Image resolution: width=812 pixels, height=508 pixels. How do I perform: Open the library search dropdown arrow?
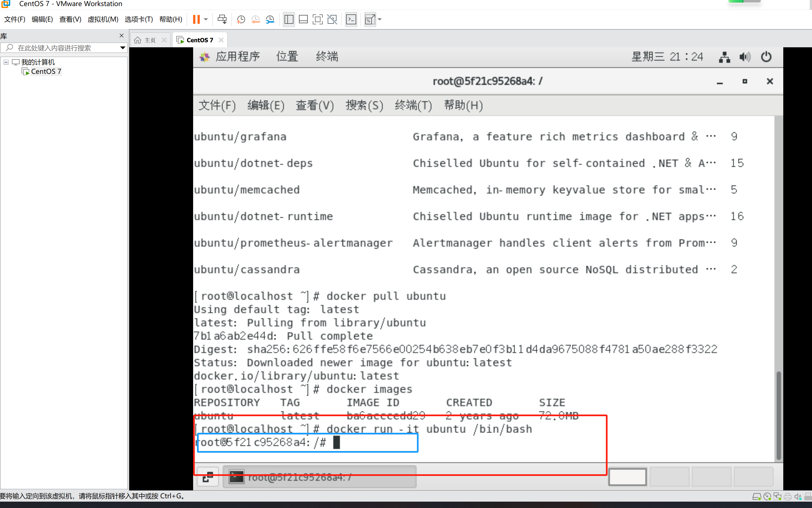coord(122,48)
